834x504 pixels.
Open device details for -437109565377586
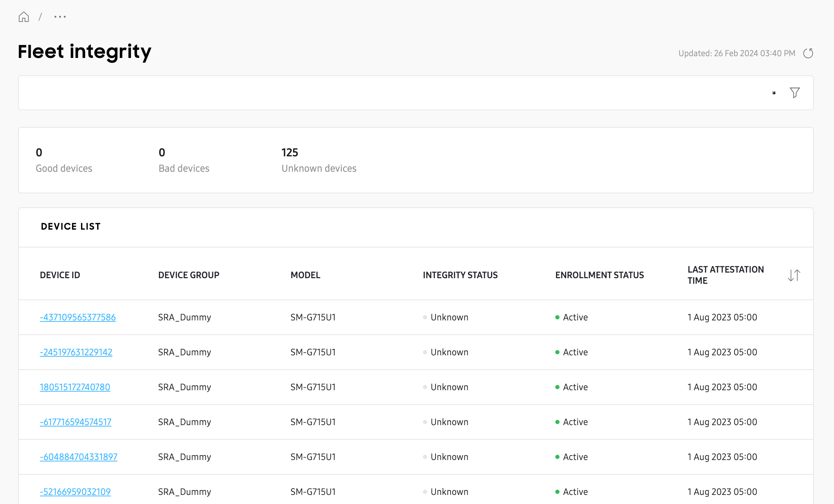(78, 317)
